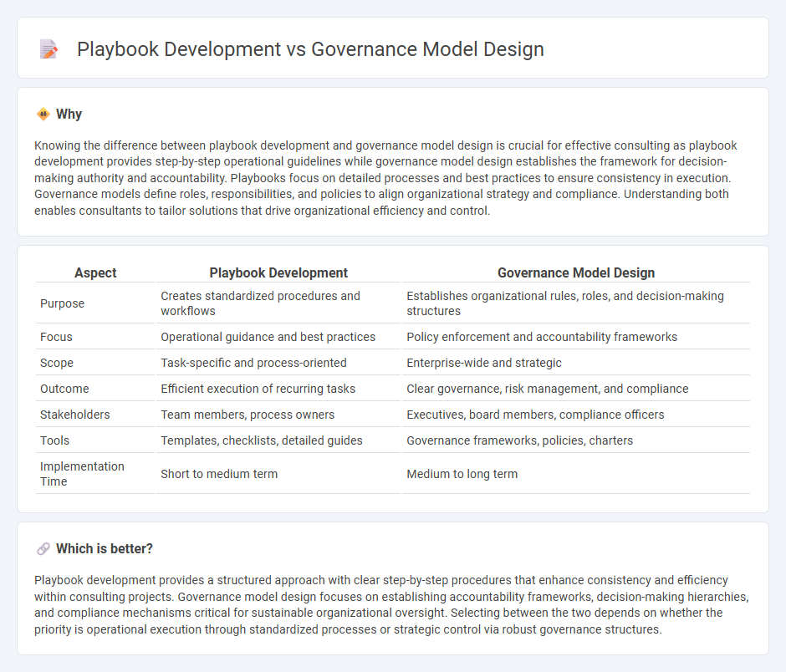Select the Playbook Development column header
786x672 pixels.
tap(278, 273)
